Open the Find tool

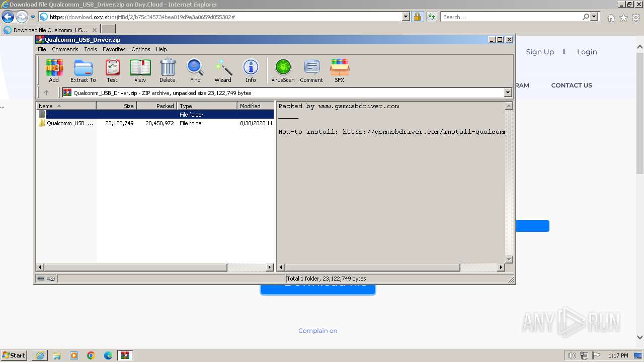(x=195, y=70)
